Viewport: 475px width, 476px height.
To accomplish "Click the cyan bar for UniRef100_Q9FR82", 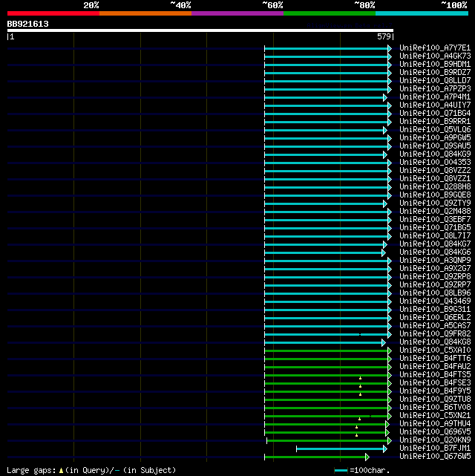I will point(328,334).
